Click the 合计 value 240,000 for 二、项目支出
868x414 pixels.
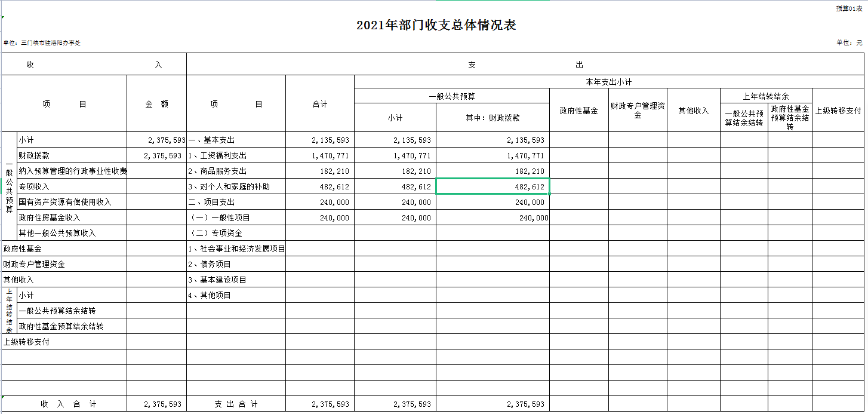pos(334,202)
